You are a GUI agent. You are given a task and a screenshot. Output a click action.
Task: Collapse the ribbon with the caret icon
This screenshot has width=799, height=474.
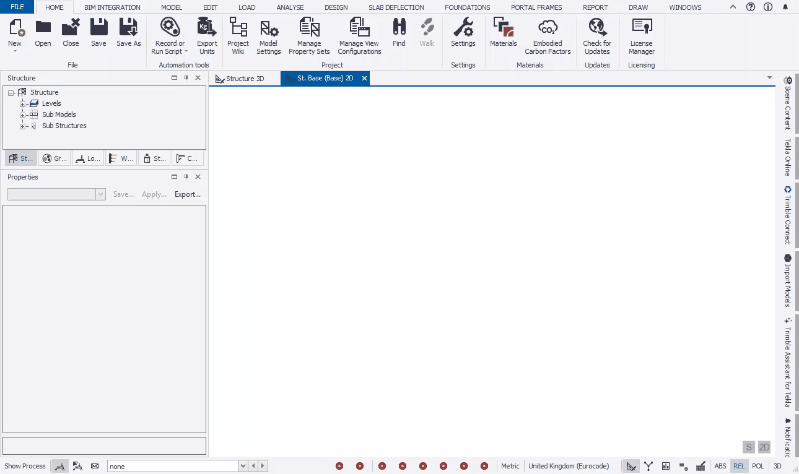coord(733,7)
